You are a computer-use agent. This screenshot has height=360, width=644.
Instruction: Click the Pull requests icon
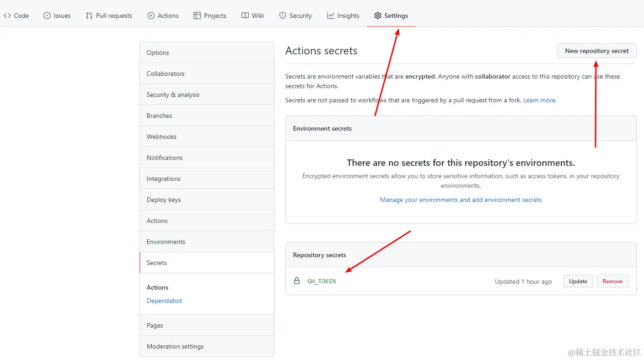click(89, 16)
